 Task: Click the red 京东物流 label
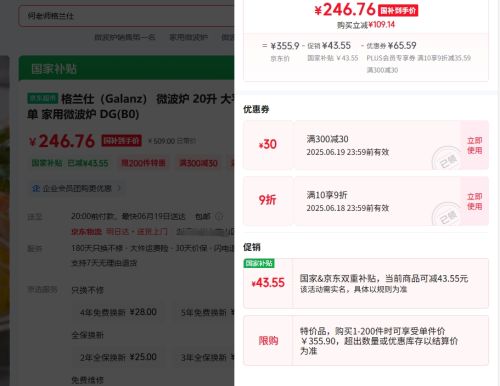pyautogui.click(x=86, y=232)
